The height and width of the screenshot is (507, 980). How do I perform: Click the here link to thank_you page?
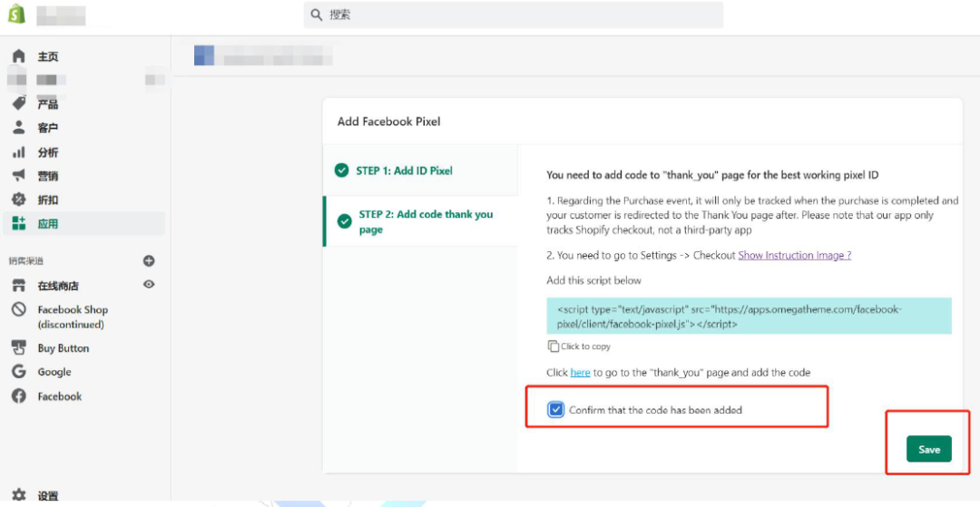tap(580, 373)
